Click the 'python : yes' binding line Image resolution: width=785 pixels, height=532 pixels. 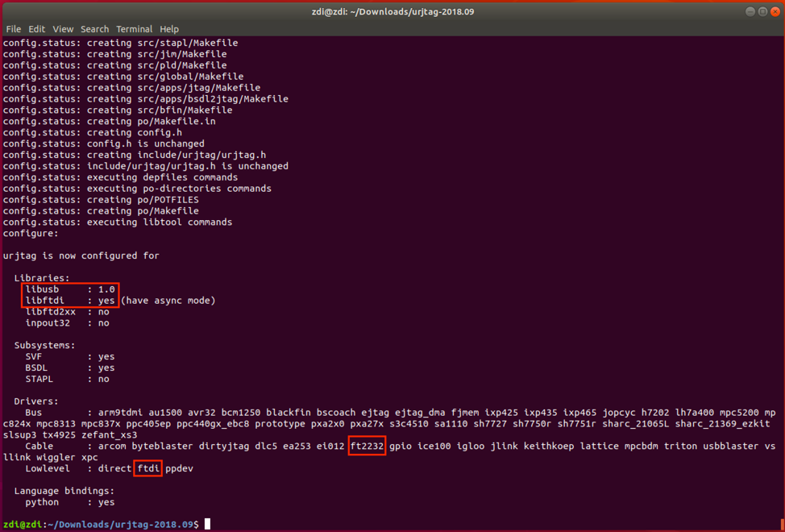click(x=70, y=502)
